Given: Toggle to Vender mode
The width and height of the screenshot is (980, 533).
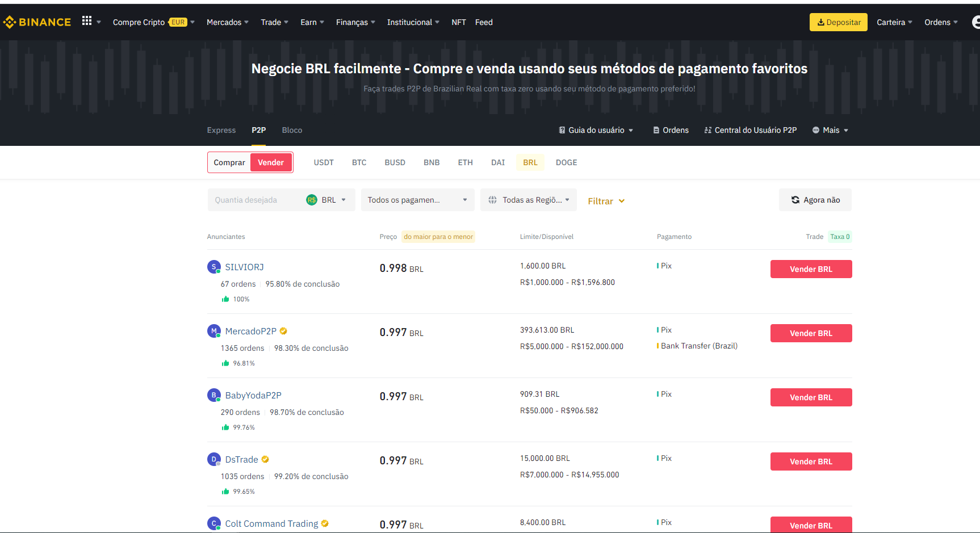Looking at the screenshot, I should coord(271,162).
